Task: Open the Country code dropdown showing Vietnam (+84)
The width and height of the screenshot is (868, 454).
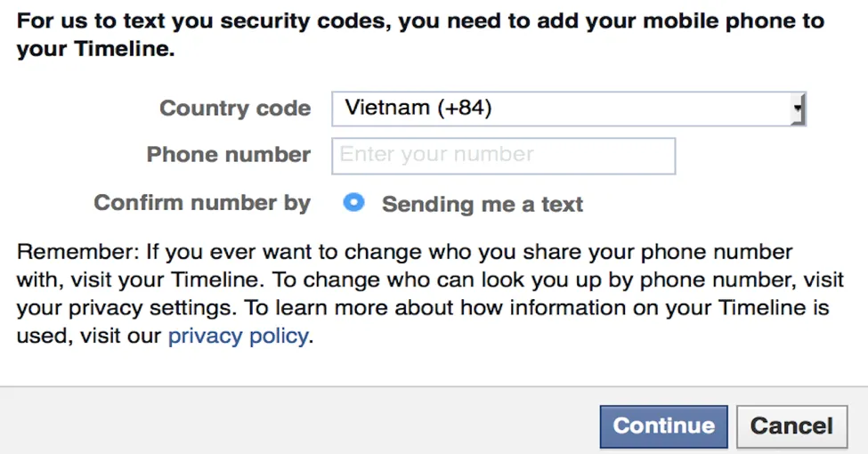Action: pos(561,109)
